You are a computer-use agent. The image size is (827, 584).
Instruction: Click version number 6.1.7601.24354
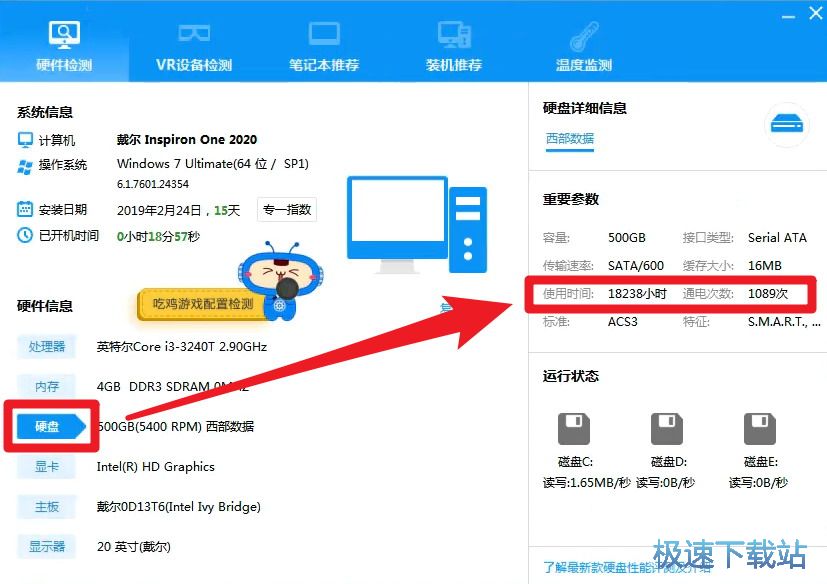click(153, 184)
